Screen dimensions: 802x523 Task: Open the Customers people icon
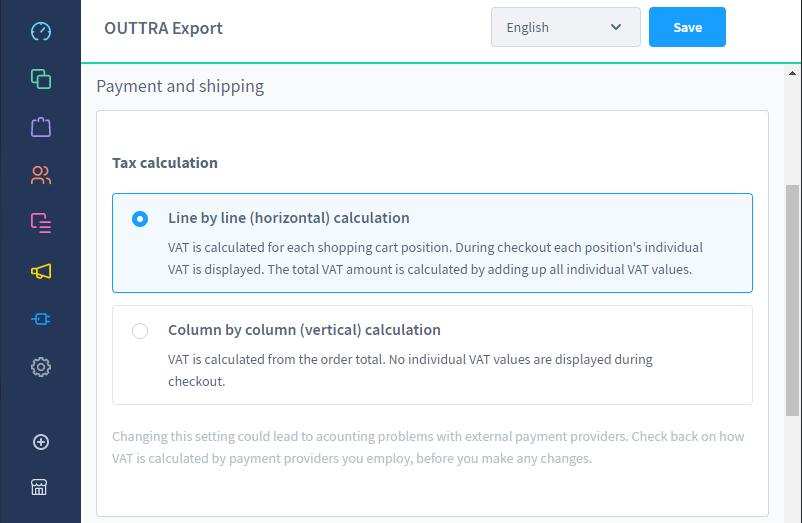point(41,175)
